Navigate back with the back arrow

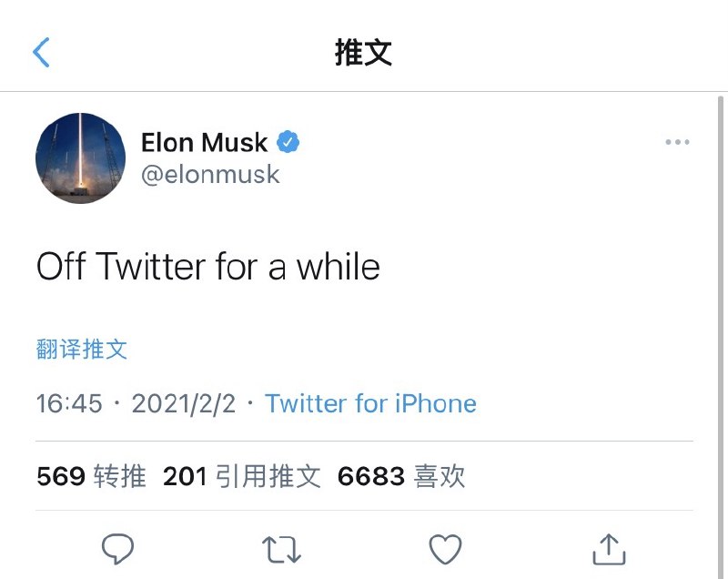[40, 52]
